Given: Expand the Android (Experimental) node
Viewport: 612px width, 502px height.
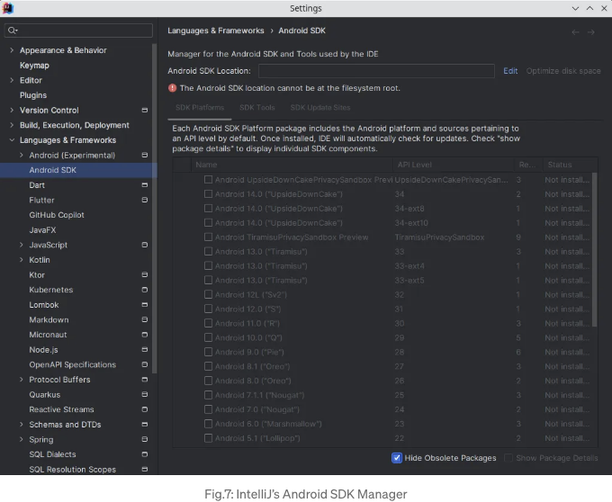Looking at the screenshot, I should [x=21, y=155].
